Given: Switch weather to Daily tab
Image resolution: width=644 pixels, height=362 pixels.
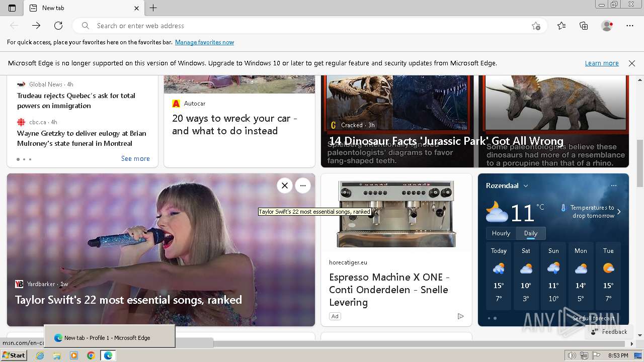Looking at the screenshot, I should pos(531,233).
